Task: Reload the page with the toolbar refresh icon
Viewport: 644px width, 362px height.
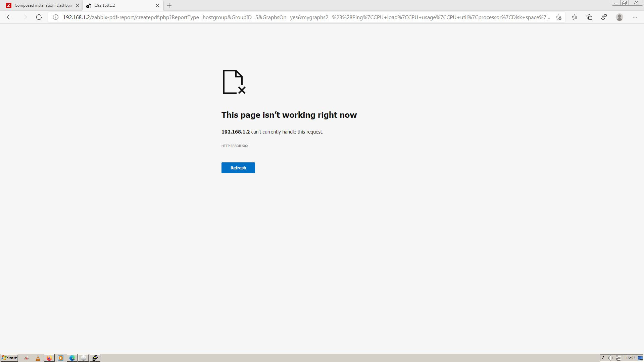Action: [x=39, y=17]
